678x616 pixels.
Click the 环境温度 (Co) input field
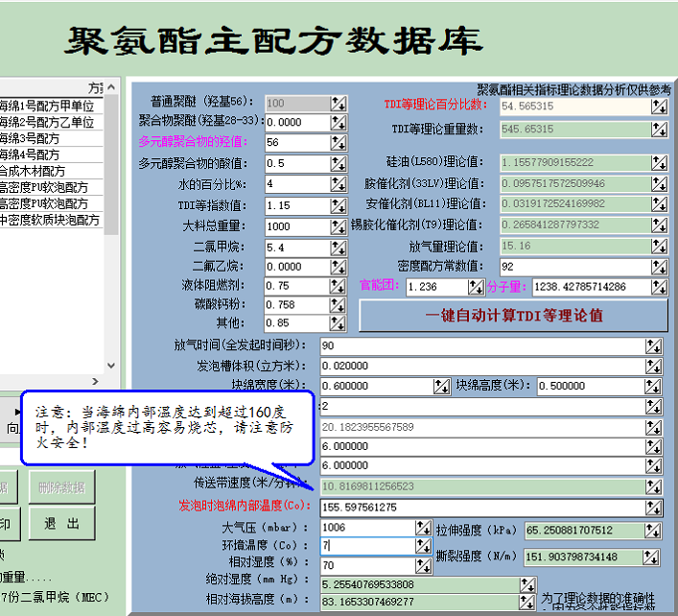point(368,546)
